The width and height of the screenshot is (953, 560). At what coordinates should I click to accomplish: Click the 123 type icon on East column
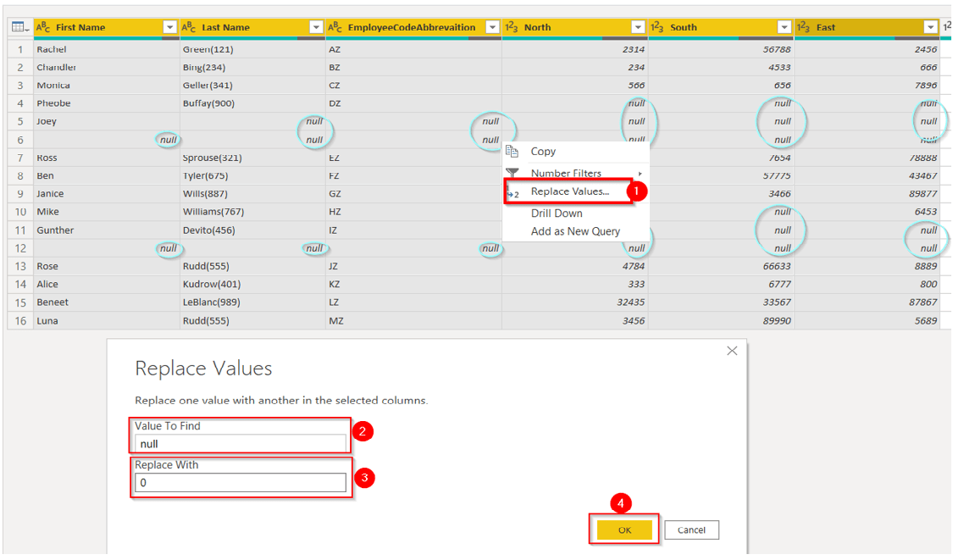pos(801,26)
